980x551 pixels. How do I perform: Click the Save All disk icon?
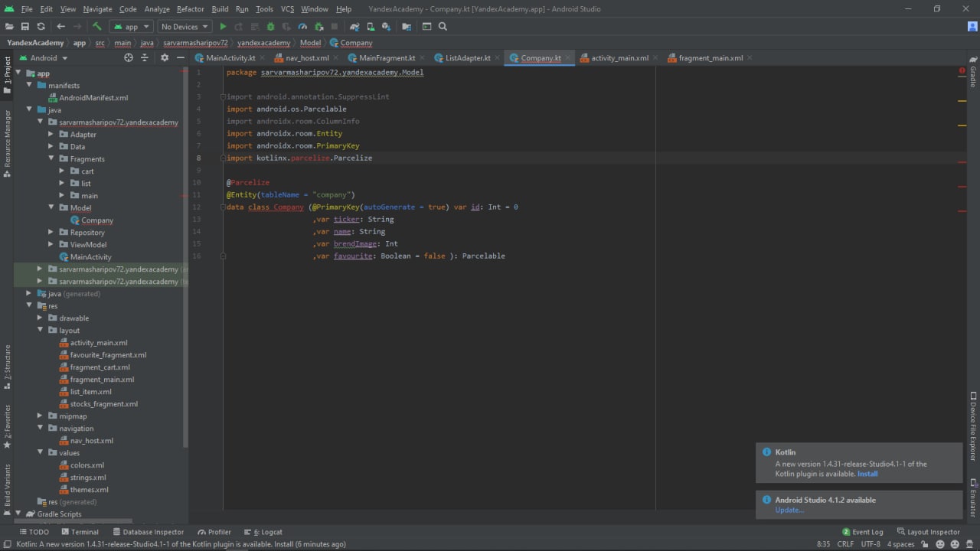[25, 27]
